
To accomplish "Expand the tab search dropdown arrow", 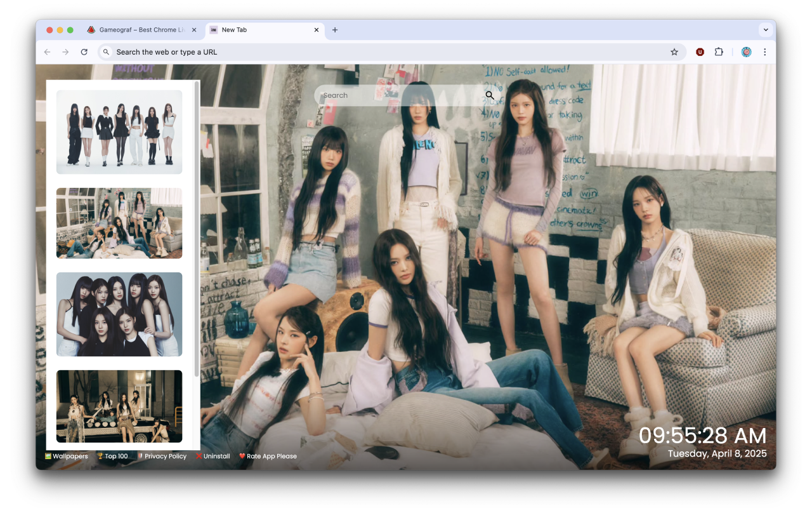I will click(766, 30).
